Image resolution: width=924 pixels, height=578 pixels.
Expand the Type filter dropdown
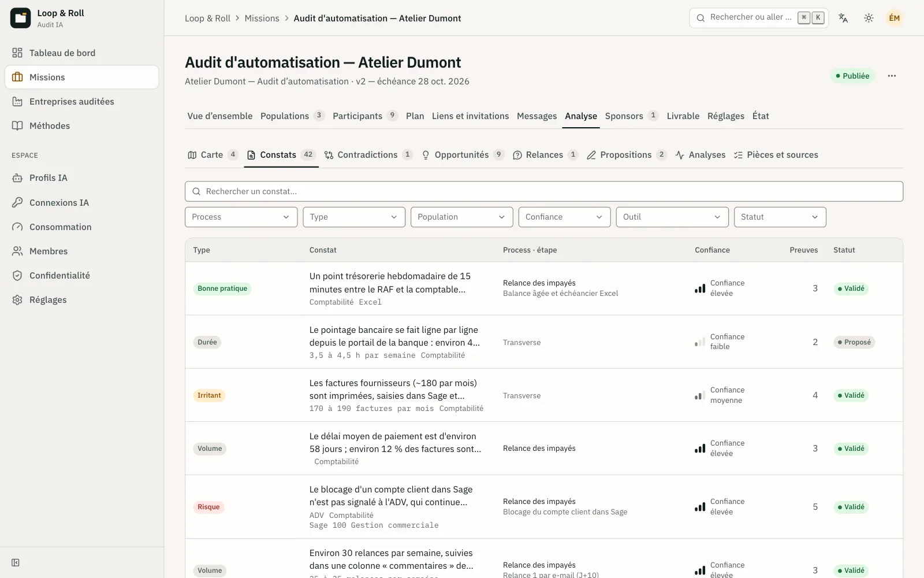coord(354,217)
